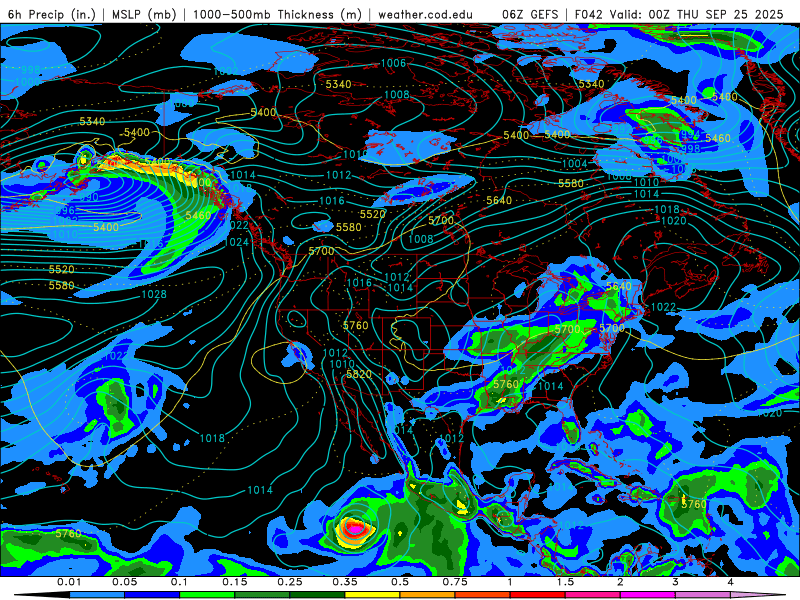This screenshot has width=800, height=600.
Task: Click the 0.75 legend scale value
Action: tap(455, 582)
